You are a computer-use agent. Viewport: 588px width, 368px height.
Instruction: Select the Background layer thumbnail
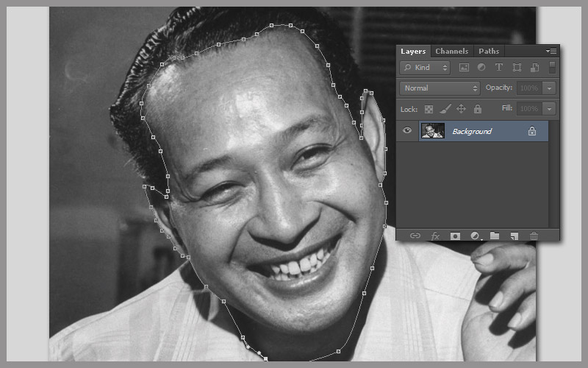(x=433, y=131)
